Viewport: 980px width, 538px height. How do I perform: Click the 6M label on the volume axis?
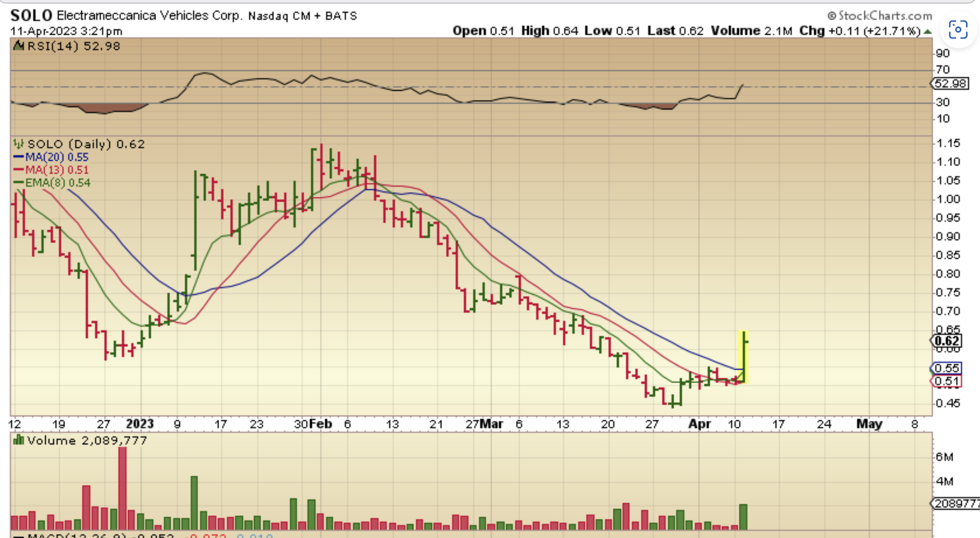pyautogui.click(x=945, y=457)
